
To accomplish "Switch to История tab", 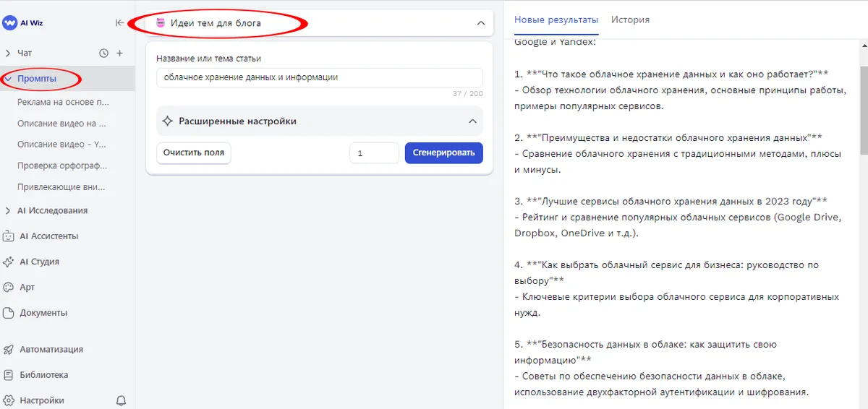I will [x=630, y=20].
